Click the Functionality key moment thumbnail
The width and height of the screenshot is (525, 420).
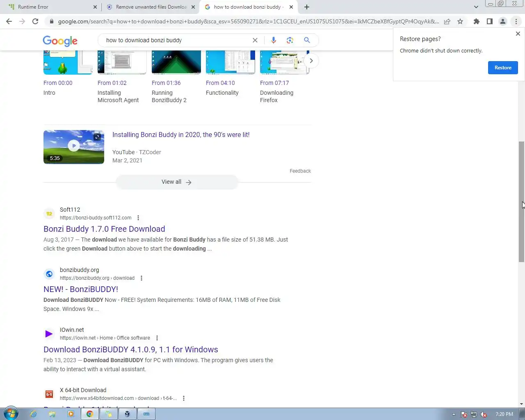(x=231, y=62)
